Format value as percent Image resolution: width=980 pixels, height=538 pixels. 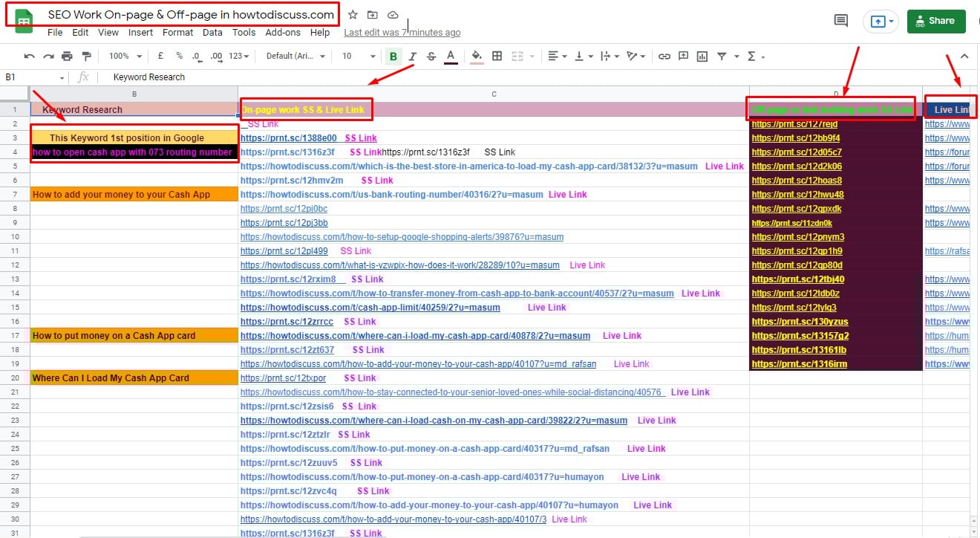click(178, 56)
